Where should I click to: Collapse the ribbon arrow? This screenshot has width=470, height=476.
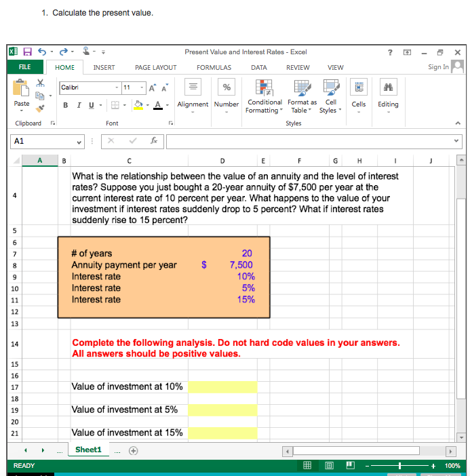click(458, 123)
